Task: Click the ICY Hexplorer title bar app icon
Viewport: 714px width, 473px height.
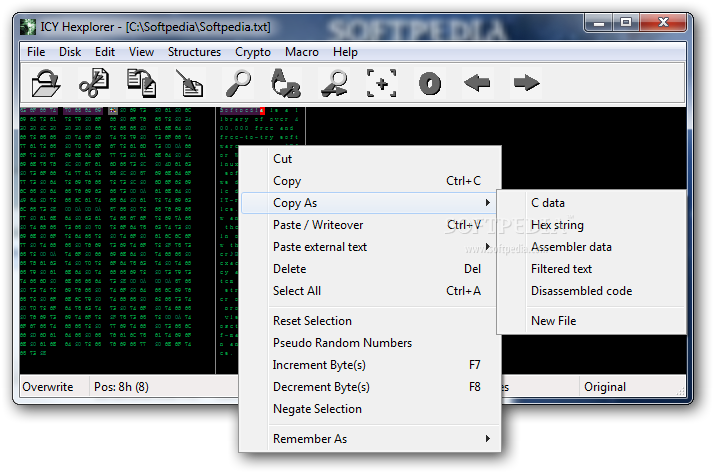Action: (x=28, y=27)
